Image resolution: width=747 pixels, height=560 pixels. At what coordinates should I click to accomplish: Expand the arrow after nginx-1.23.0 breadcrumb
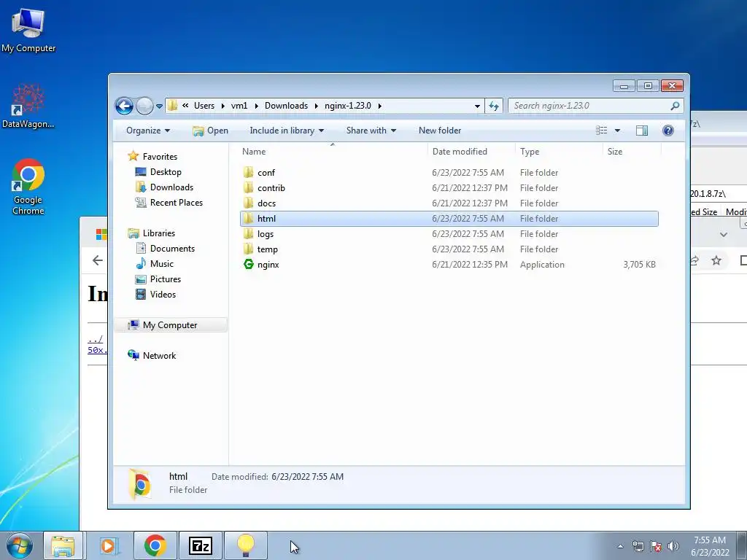pos(379,106)
